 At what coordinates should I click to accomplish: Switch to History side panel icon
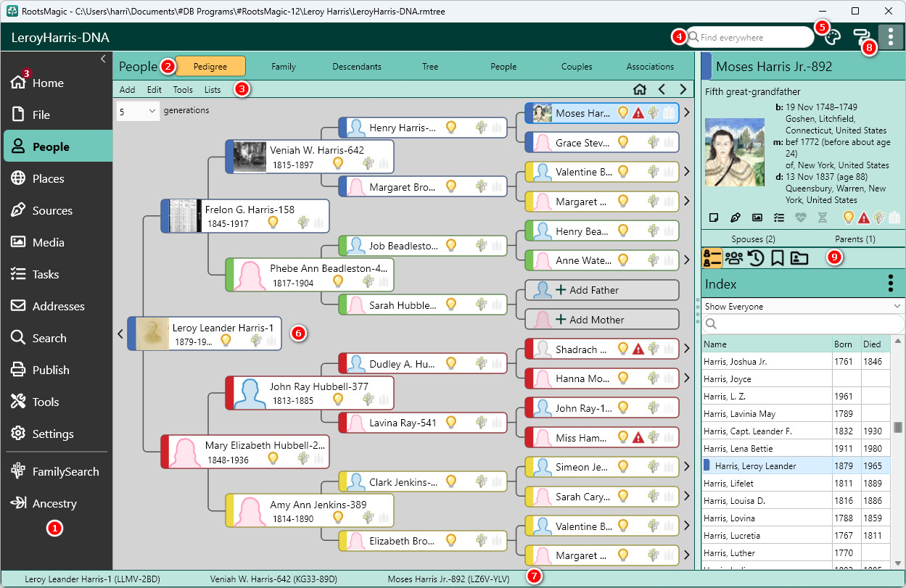click(756, 258)
